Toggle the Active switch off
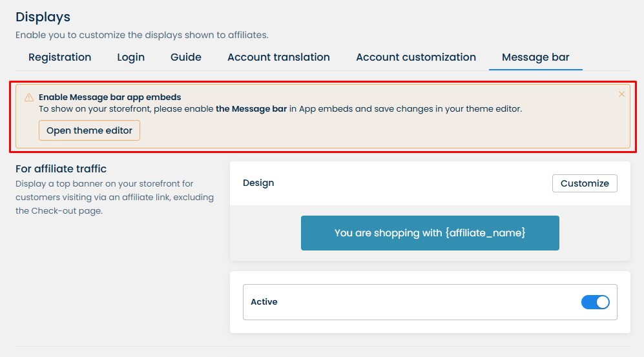 pyautogui.click(x=595, y=302)
